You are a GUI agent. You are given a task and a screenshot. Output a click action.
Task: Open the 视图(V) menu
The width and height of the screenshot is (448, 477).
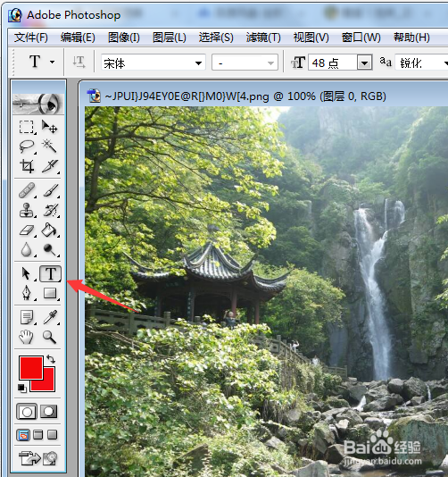tap(311, 38)
